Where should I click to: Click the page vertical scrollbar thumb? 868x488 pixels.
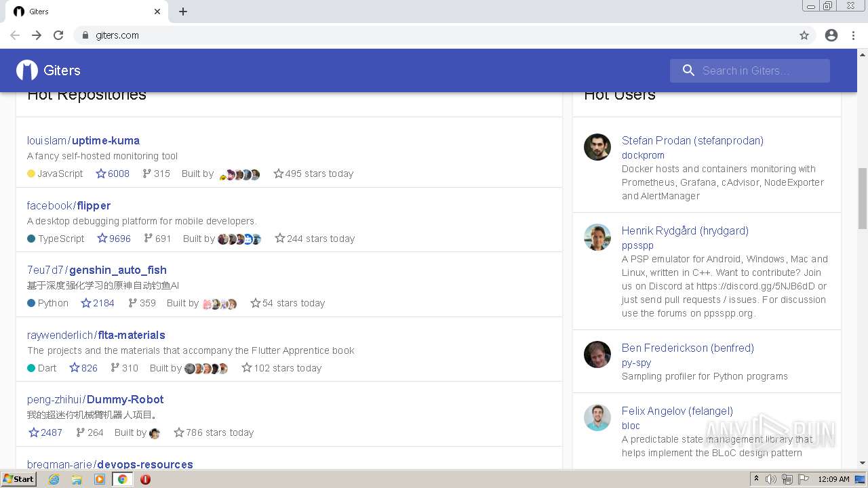(x=863, y=198)
